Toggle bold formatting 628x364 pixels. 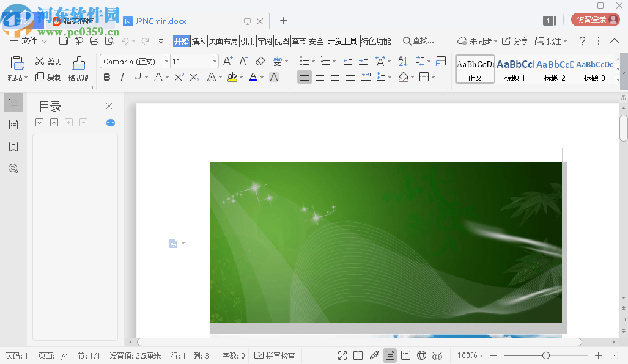click(x=107, y=77)
